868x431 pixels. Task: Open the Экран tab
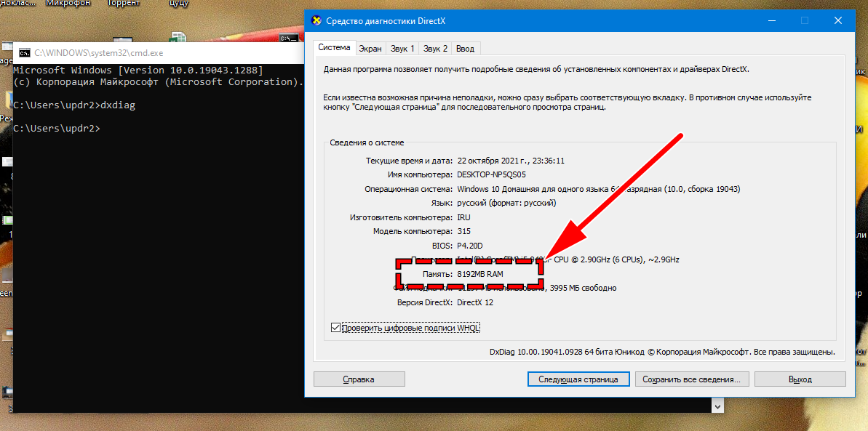click(x=370, y=49)
